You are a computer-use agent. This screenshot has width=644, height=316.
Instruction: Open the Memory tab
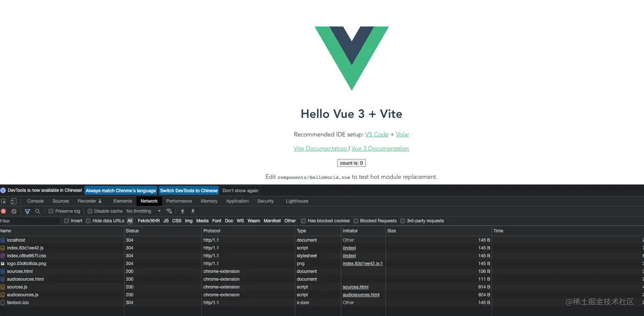209,201
